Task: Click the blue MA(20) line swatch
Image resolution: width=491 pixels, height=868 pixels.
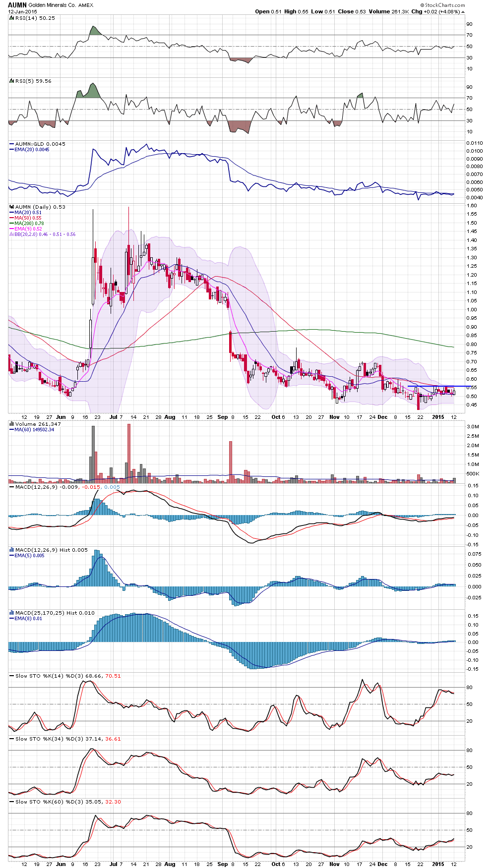Action: point(11,213)
